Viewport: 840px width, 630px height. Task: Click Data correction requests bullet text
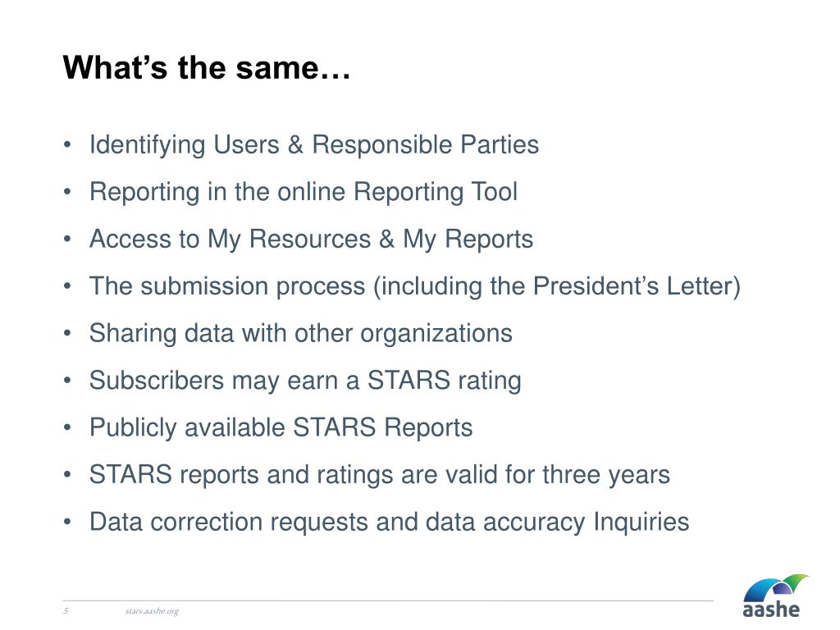(389, 522)
